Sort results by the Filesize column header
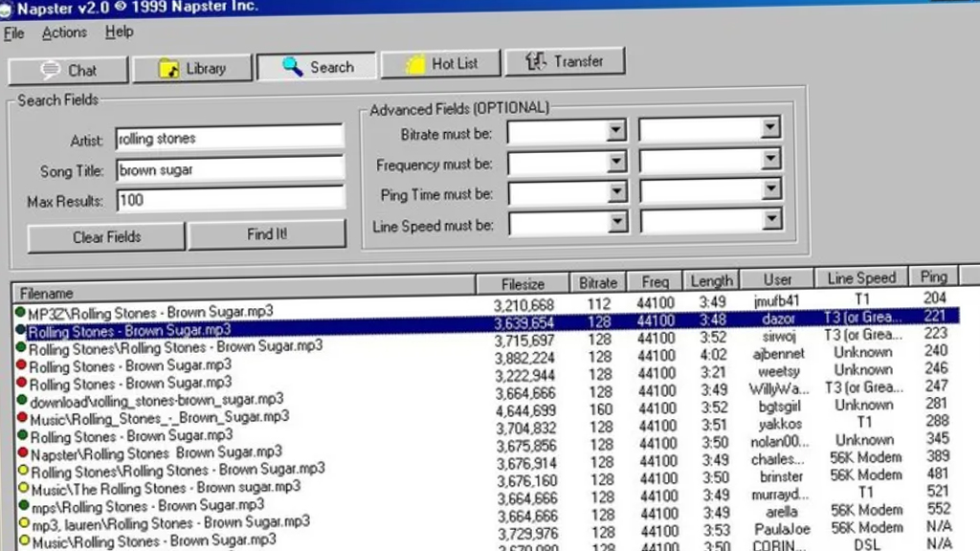The height and width of the screenshot is (551, 980). coord(523,284)
